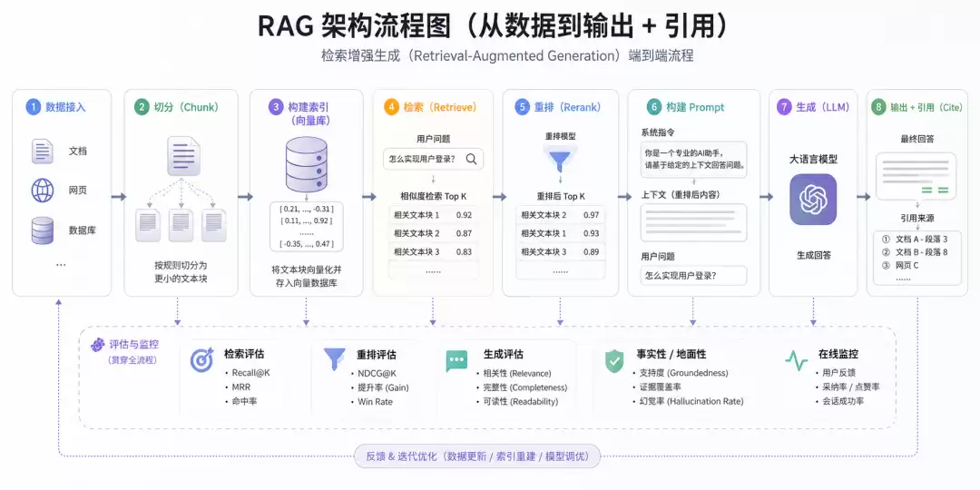Viewport: 980px width, 490px height.
Task: Click step 3 circle for 构建索引
Action: 276,107
